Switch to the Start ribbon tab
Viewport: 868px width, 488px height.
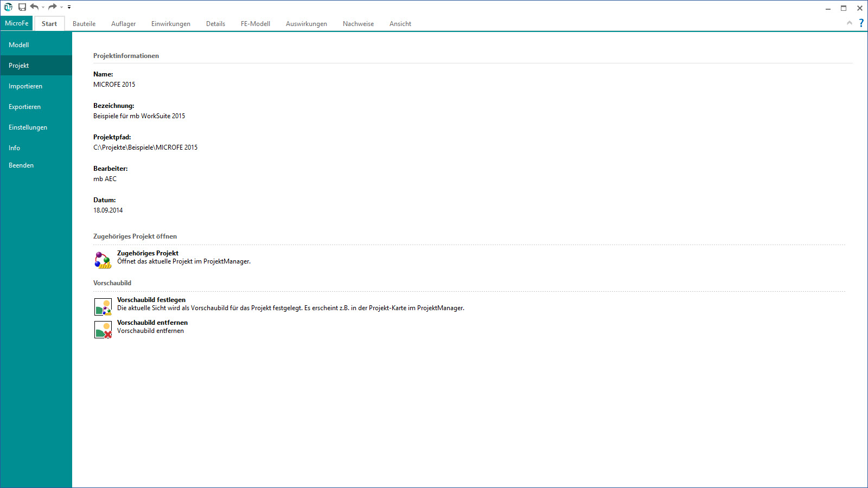(x=49, y=24)
